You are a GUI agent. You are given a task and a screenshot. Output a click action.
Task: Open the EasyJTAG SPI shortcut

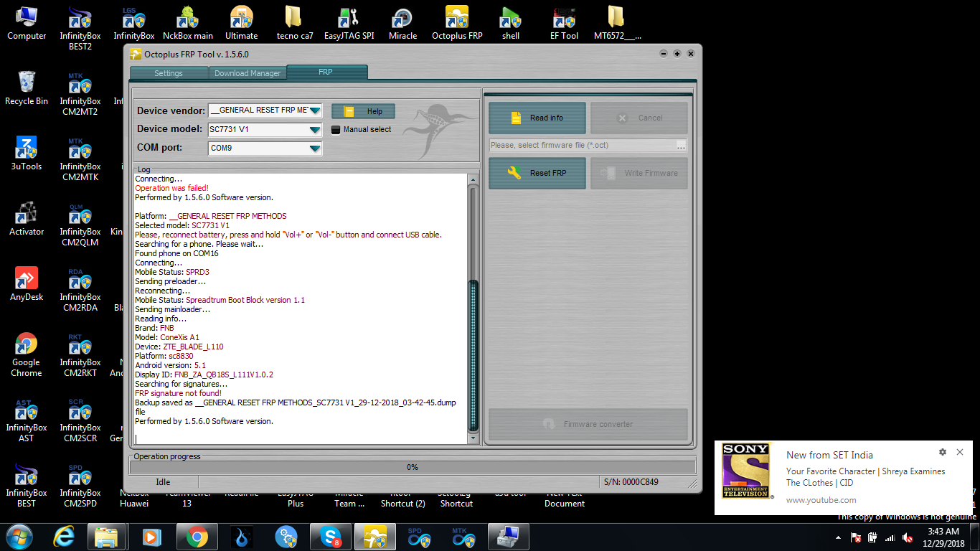point(349,23)
